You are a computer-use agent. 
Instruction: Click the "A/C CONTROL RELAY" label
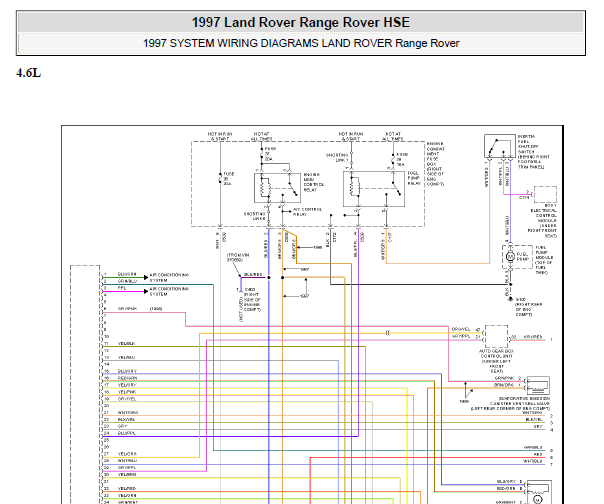click(x=307, y=212)
